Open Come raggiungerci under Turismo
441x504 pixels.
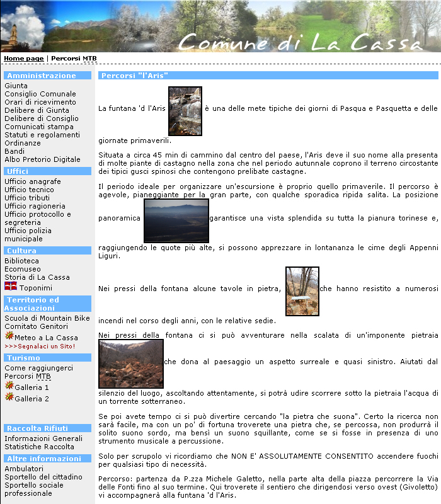tap(38, 368)
